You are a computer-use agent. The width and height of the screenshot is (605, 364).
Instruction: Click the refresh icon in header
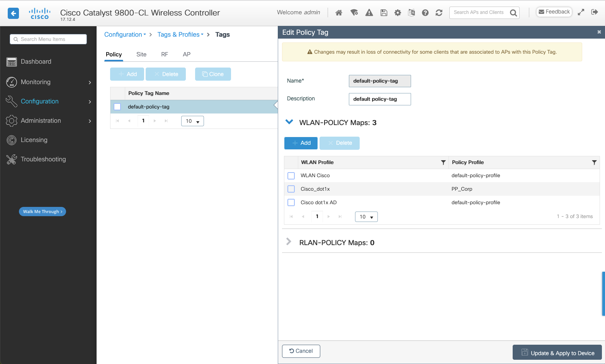coord(439,13)
